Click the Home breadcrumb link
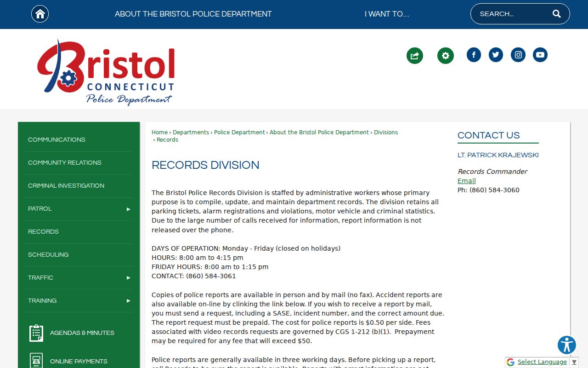 (160, 132)
